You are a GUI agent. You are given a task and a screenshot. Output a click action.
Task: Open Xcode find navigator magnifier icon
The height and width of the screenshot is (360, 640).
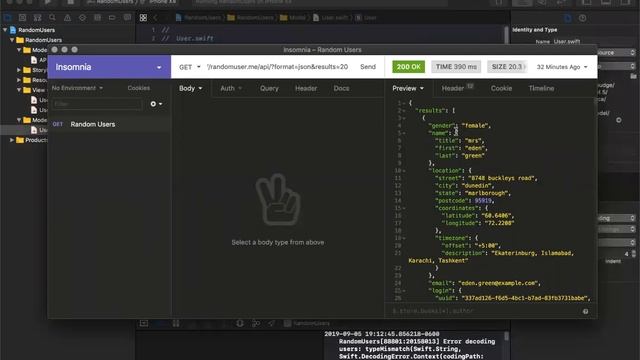[x=52, y=18]
